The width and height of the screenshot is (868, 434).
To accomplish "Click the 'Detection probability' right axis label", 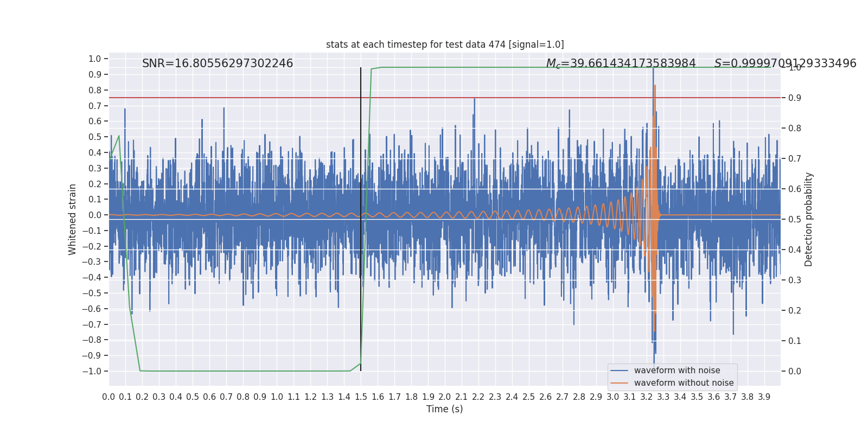I will click(x=809, y=219).
